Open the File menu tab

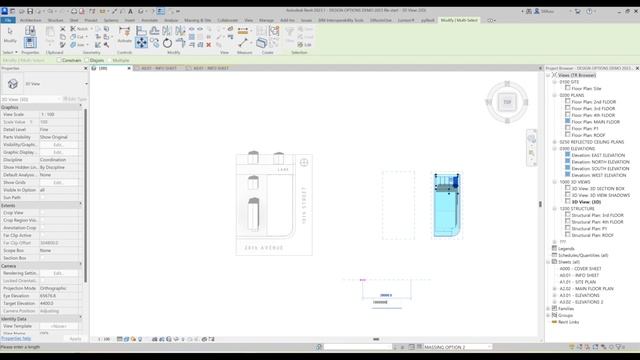click(8, 20)
